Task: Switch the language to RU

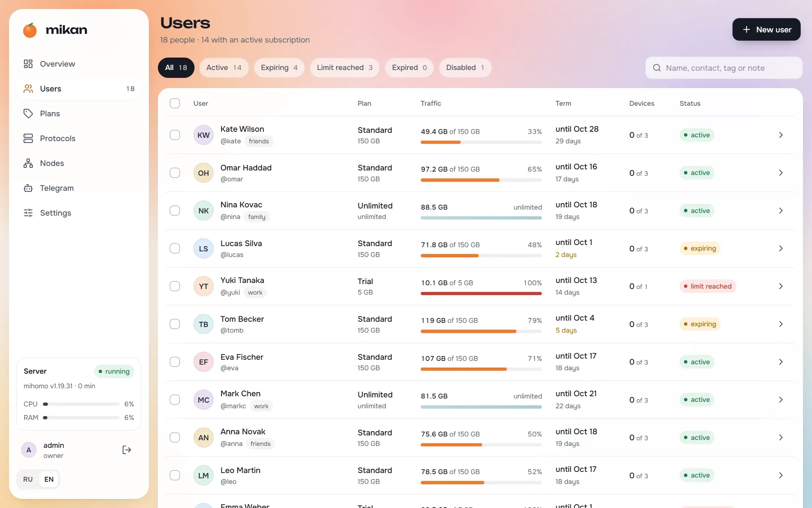Action: point(28,479)
